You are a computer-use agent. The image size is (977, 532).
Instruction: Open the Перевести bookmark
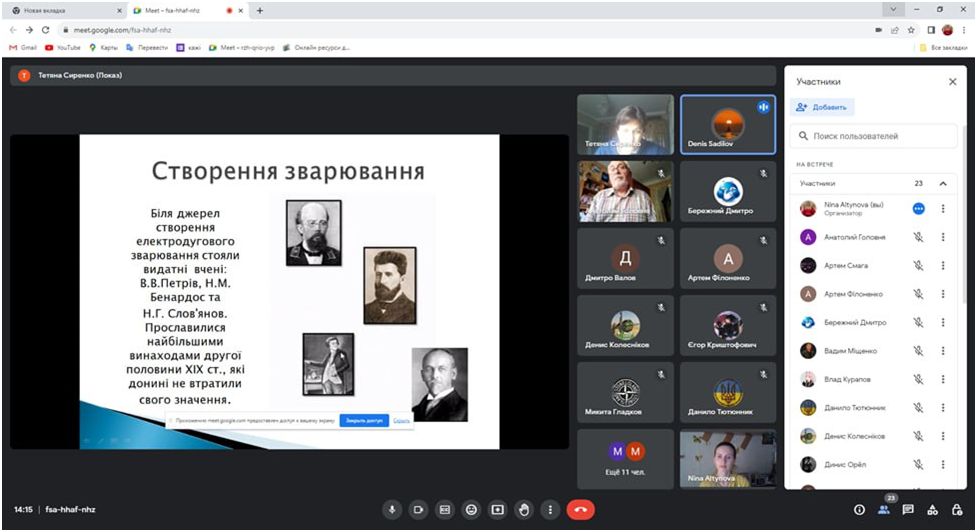point(147,47)
